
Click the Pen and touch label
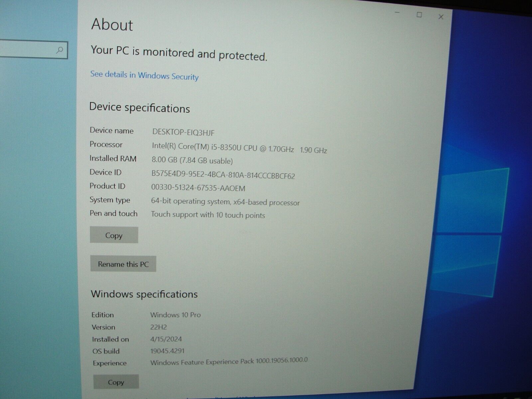point(114,213)
